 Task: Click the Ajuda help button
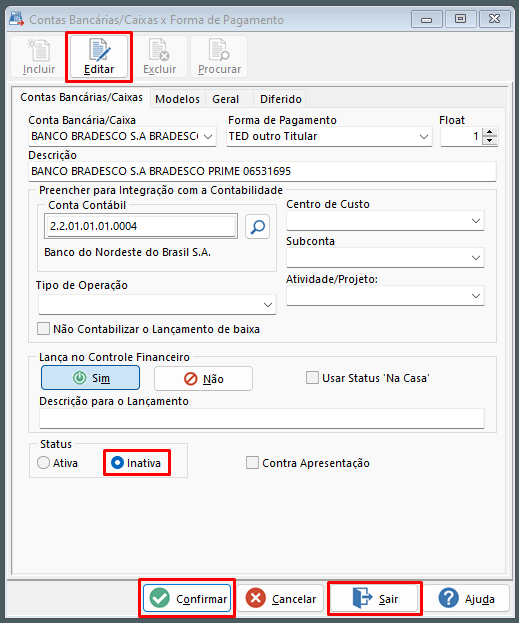click(x=467, y=598)
